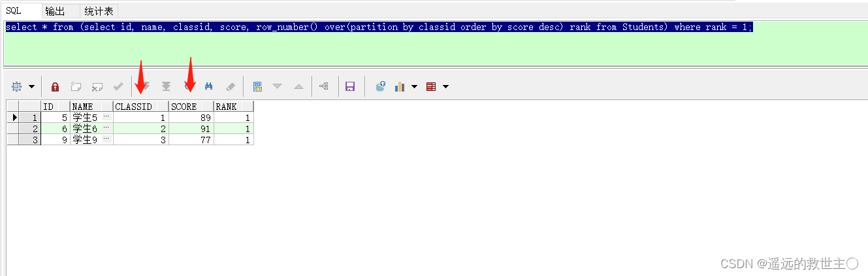The width and height of the screenshot is (868, 276).
Task: Click the clear record eraser icon
Action: [x=230, y=86]
